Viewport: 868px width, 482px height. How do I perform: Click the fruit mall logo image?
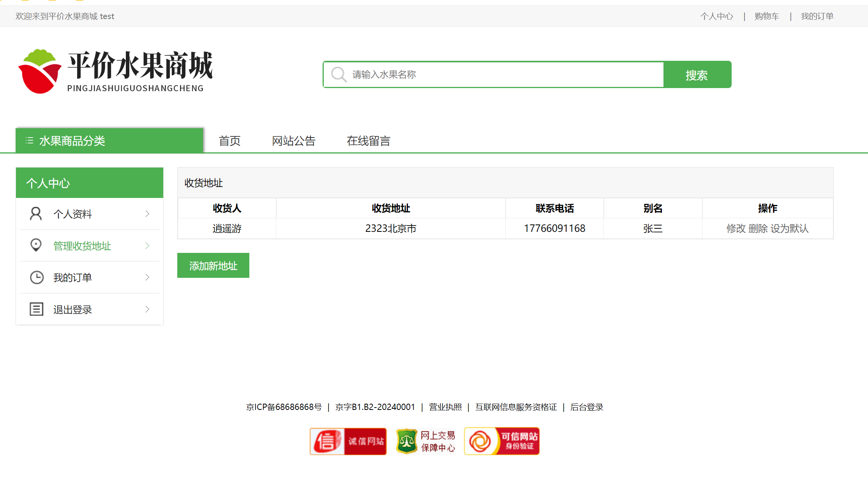pos(115,71)
